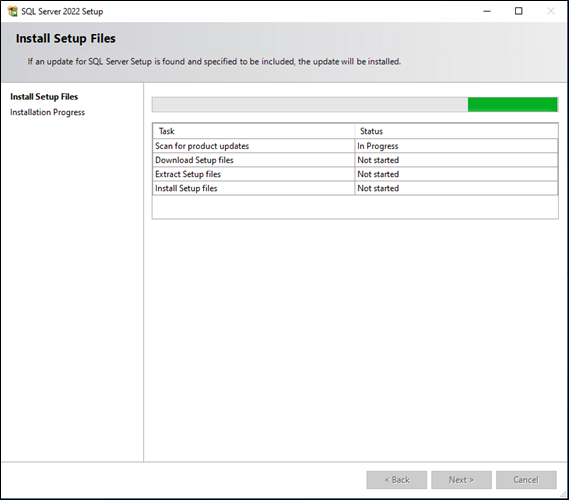Click the Status column header
The image size is (569, 500).
coord(456,131)
